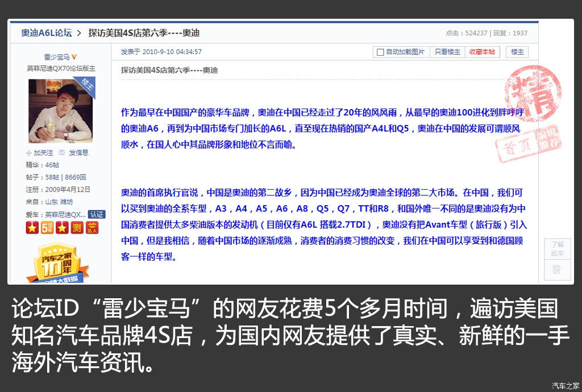Click the 注册：2009年4月12日 registration date
Screen dimensions: 582x392
(x=58, y=190)
